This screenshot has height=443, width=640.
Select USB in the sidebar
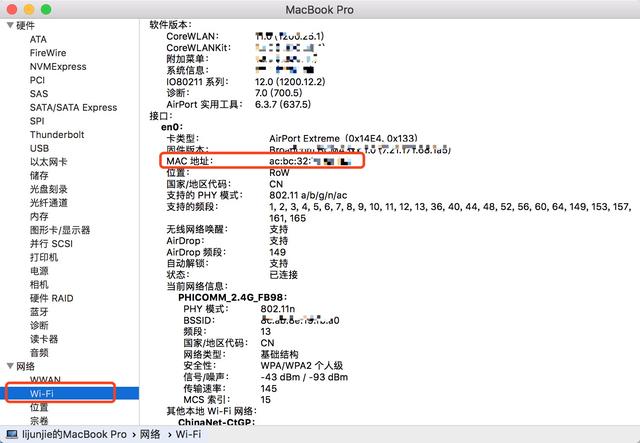[x=39, y=148]
